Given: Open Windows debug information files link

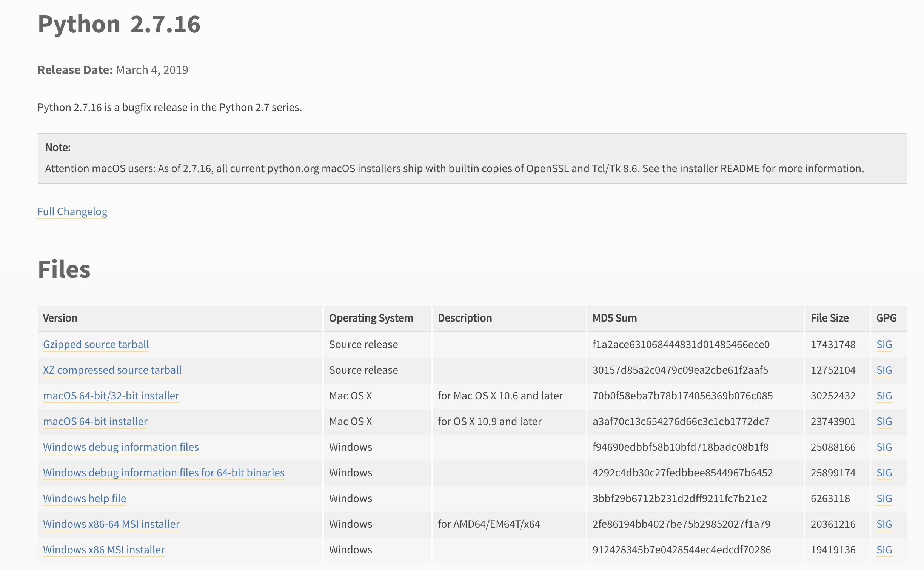Looking at the screenshot, I should click(121, 447).
